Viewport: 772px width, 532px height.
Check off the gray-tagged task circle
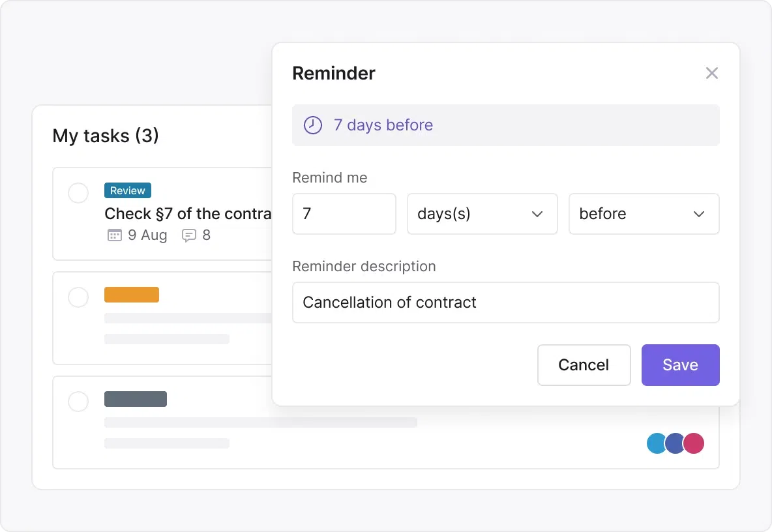[78, 402]
